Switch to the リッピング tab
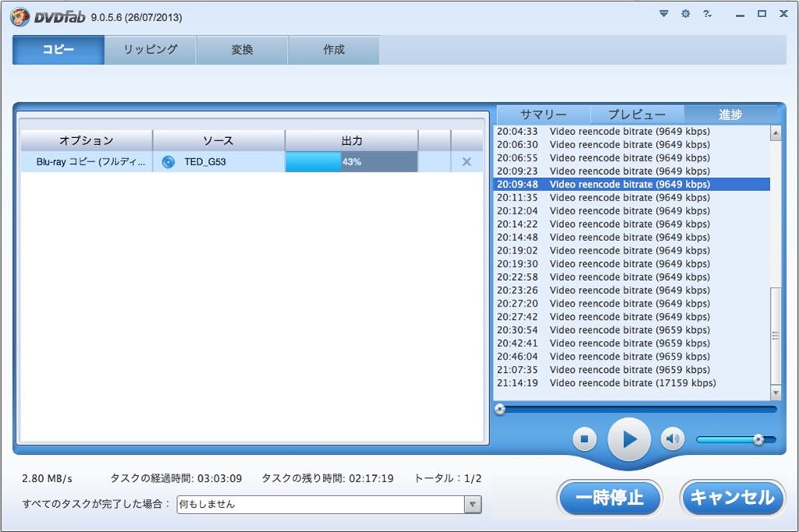The width and height of the screenshot is (799, 532). pos(151,50)
